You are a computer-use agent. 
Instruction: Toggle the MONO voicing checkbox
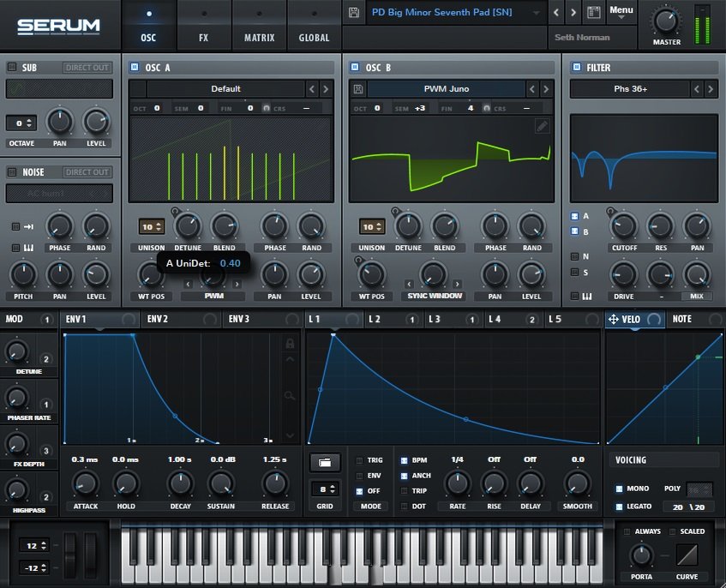pyautogui.click(x=619, y=489)
